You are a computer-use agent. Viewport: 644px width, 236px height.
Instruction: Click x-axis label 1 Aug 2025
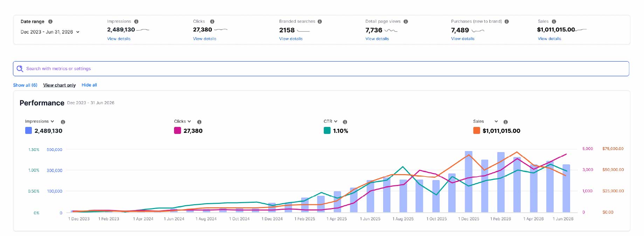403,219
